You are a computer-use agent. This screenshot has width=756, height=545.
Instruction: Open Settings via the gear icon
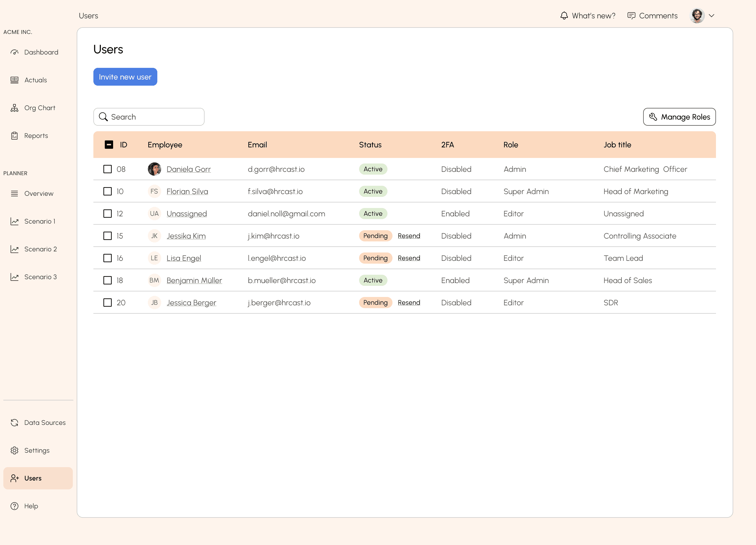15,450
